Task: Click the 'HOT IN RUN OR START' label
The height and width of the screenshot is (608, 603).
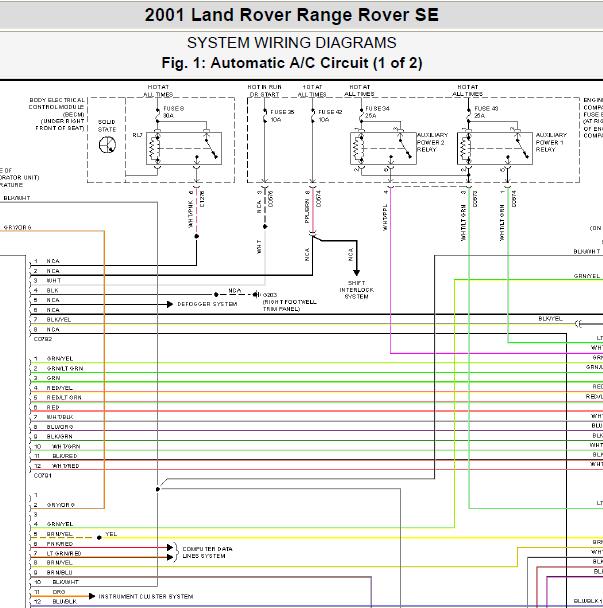Action: 264,91
